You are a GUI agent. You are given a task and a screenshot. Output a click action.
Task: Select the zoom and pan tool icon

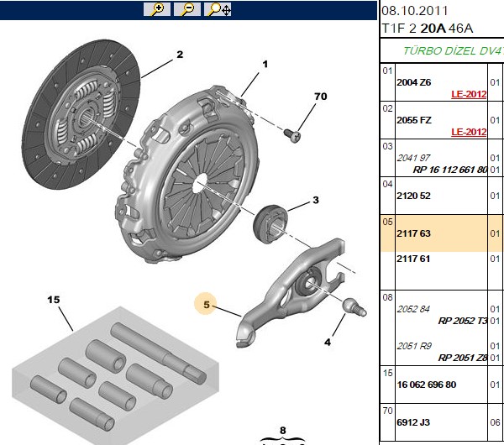click(218, 9)
